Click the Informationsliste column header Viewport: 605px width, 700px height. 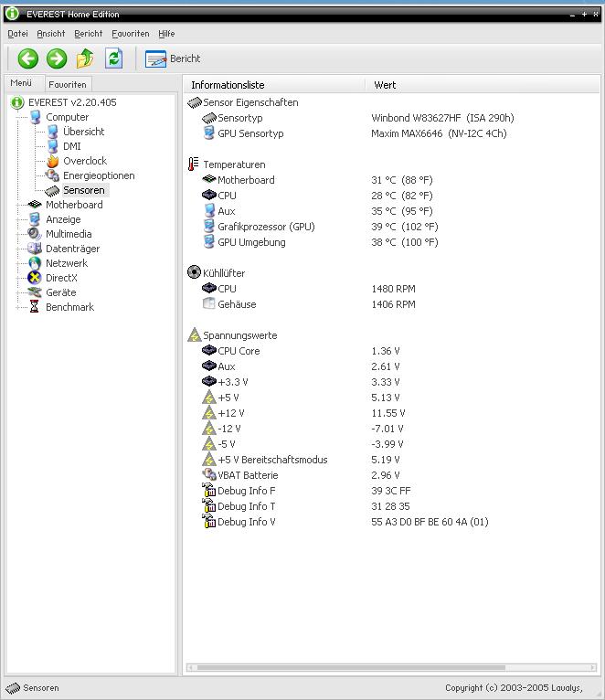(274, 85)
